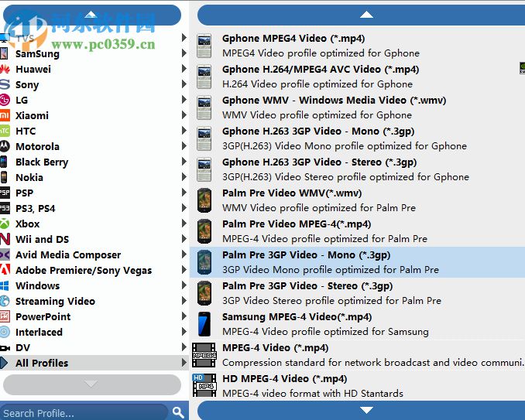Expand the PSP submenu arrow

click(184, 193)
